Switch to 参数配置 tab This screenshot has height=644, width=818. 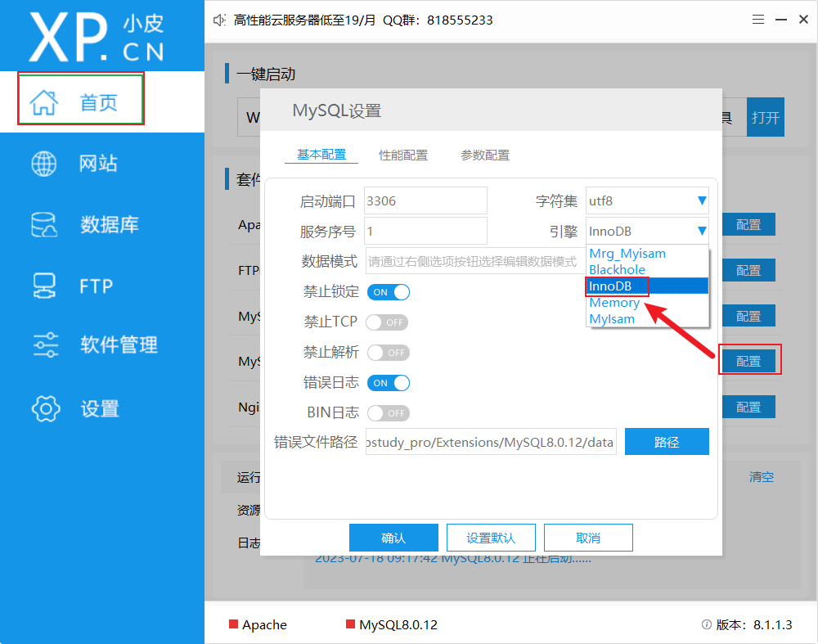[484, 155]
